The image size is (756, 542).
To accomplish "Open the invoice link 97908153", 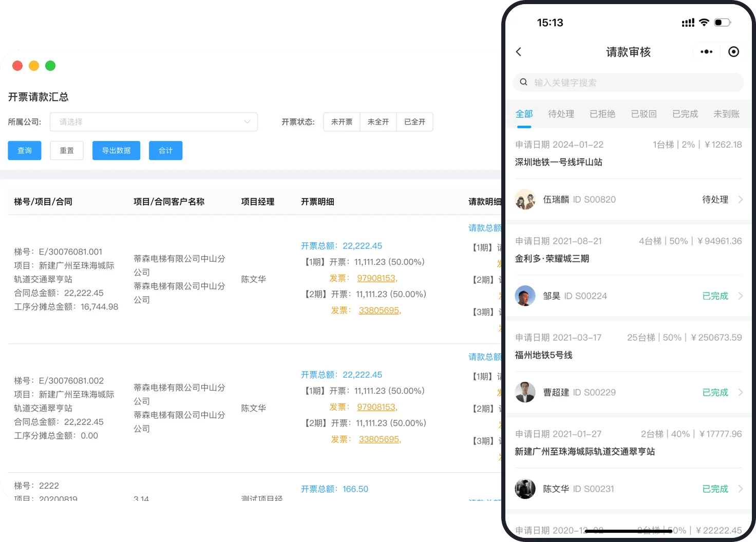I will click(376, 278).
